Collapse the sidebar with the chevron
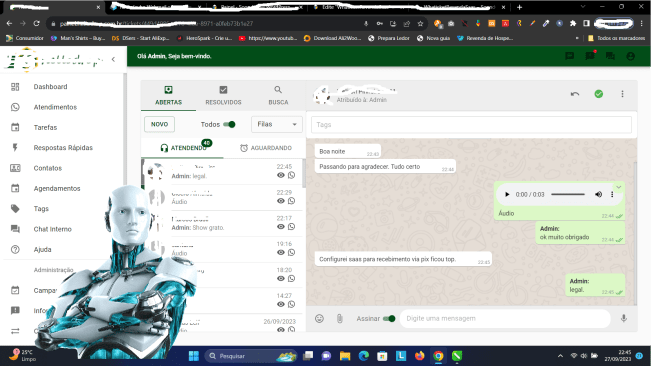 click(x=113, y=59)
